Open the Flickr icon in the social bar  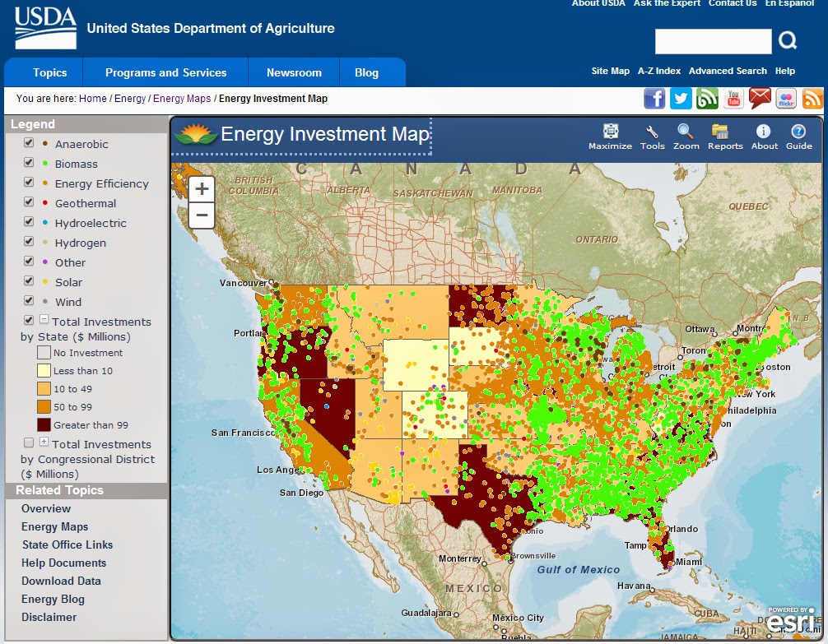[x=786, y=98]
